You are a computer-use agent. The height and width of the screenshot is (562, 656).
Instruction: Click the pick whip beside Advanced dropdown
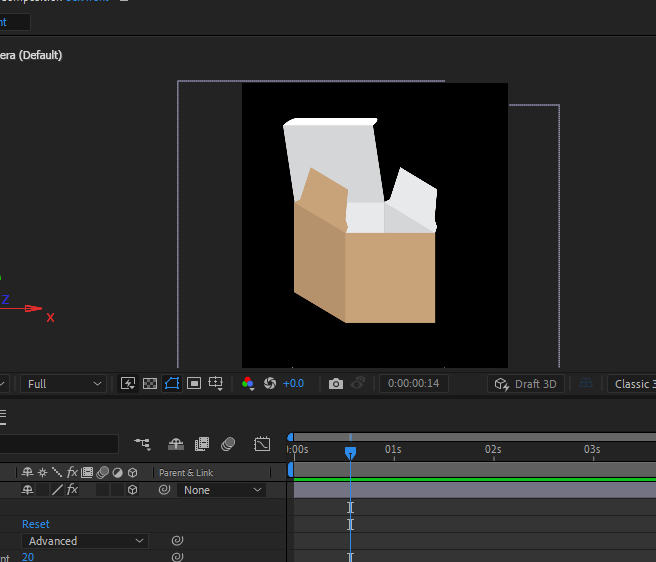pos(177,540)
